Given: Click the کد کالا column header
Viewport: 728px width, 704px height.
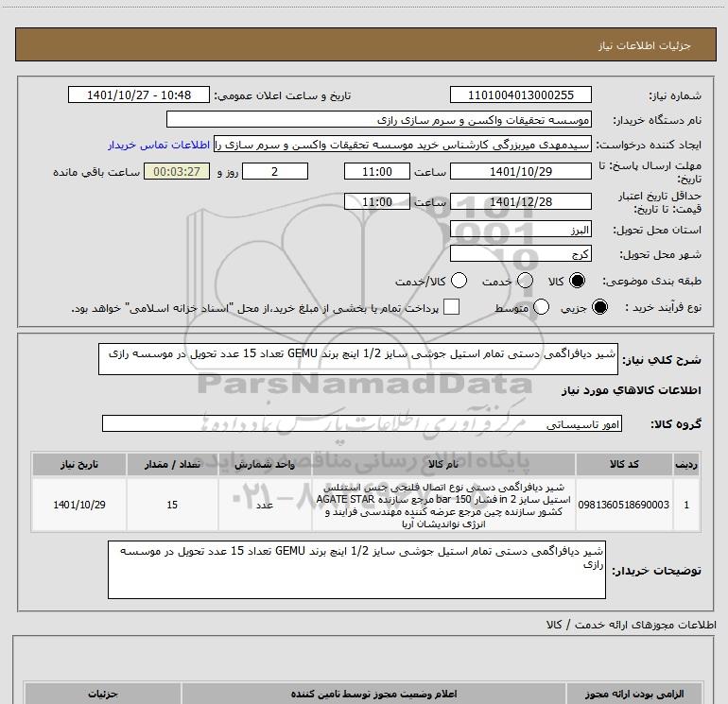Looking at the screenshot, I should [624, 465].
